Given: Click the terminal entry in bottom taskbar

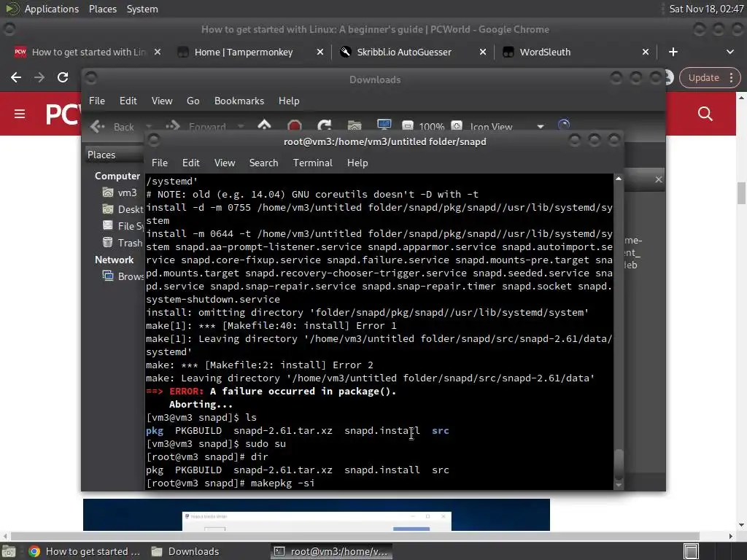Looking at the screenshot, I should pos(332,551).
